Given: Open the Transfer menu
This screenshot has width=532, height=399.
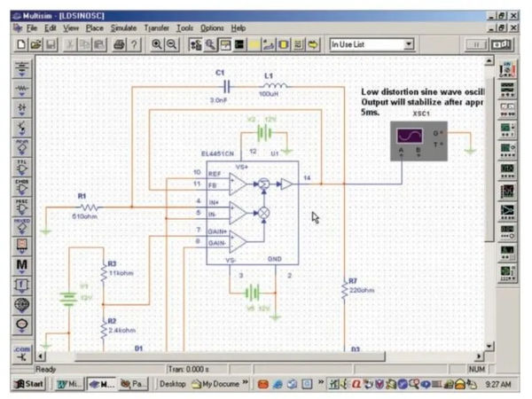Looking at the screenshot, I should coord(156,28).
